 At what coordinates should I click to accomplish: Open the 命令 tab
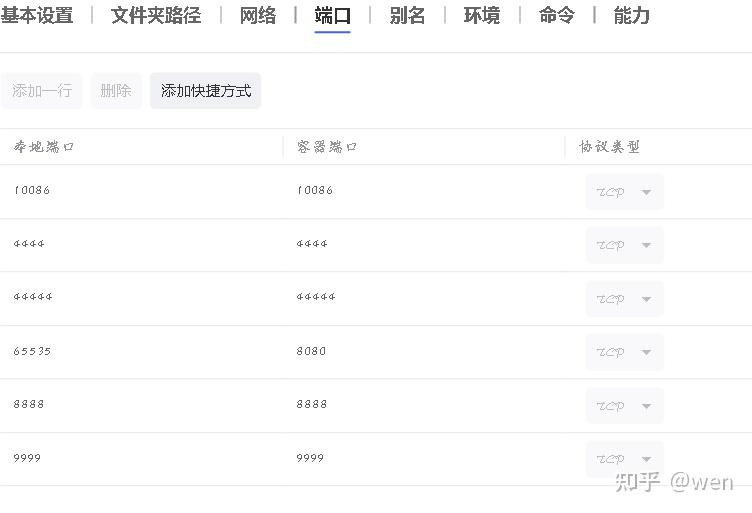point(556,16)
